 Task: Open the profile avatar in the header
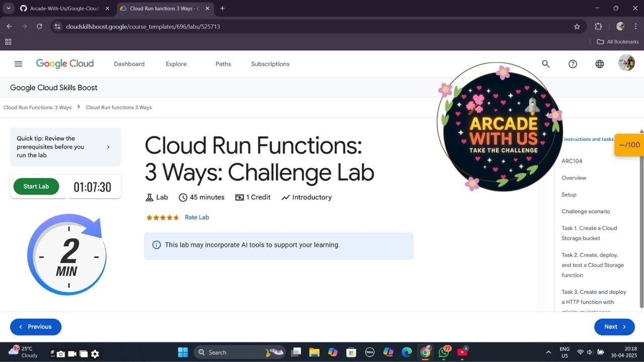tap(626, 63)
